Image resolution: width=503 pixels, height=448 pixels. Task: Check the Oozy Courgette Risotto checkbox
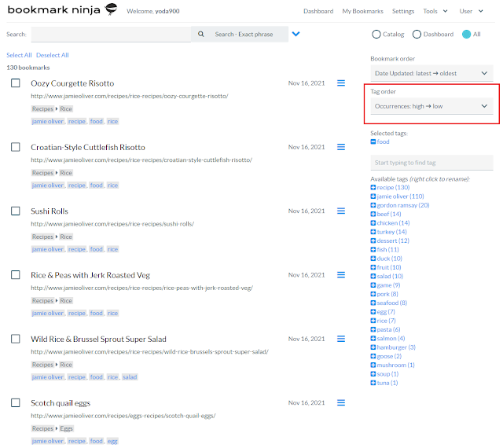tap(16, 83)
